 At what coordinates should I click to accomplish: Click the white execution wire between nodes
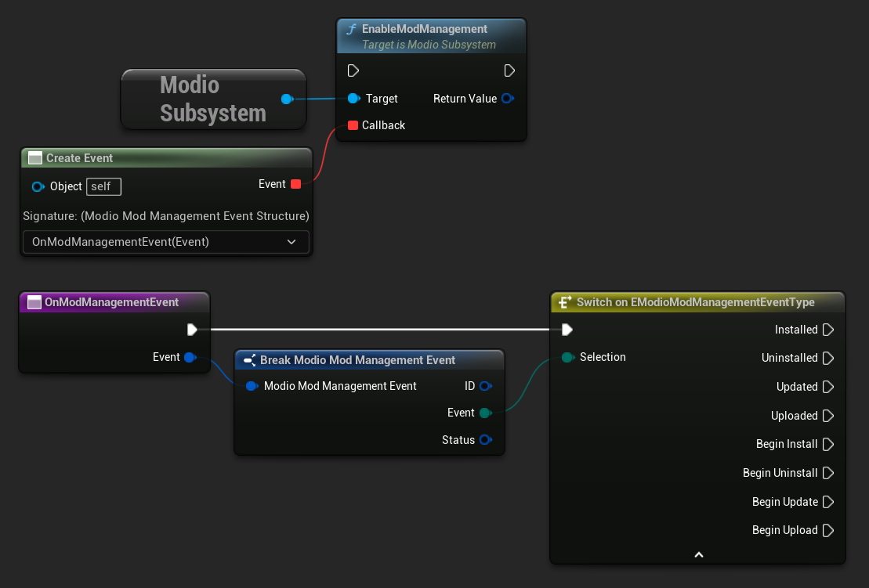(379, 330)
